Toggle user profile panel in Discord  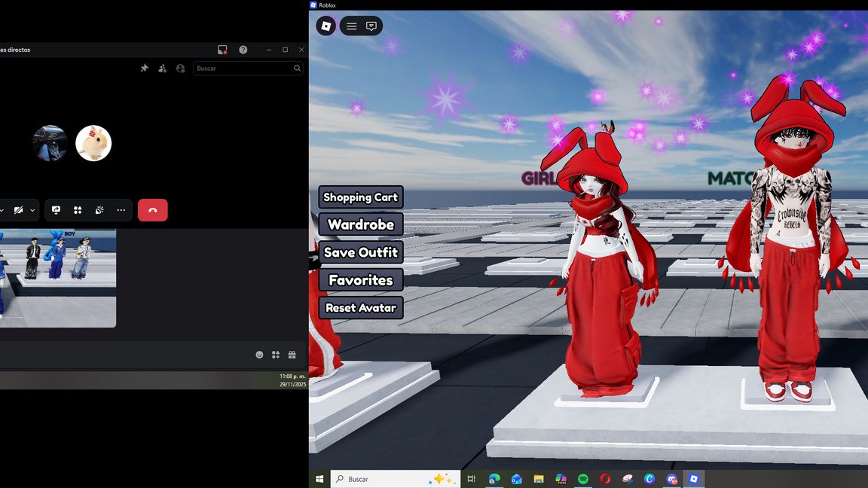click(x=181, y=68)
